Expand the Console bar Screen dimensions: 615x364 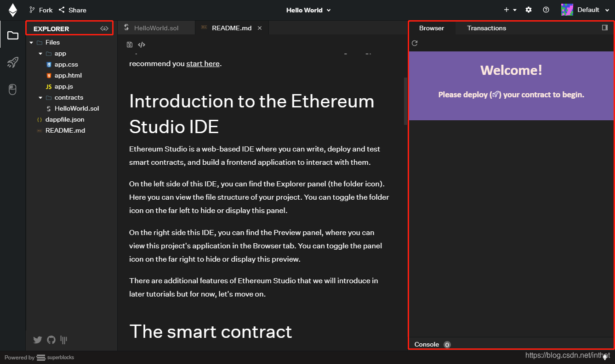tap(510, 344)
